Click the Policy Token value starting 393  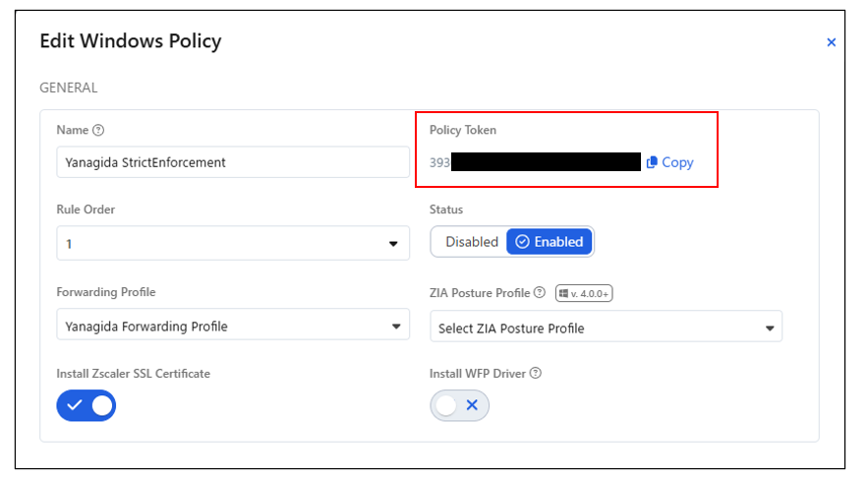[535, 163]
